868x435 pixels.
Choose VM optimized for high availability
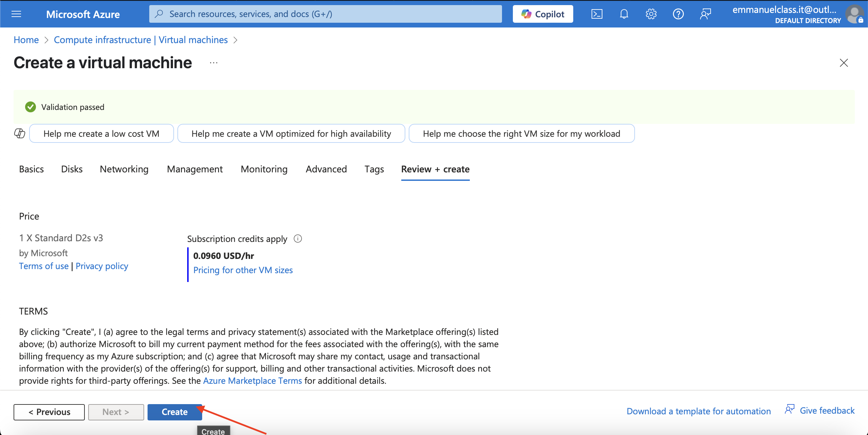click(291, 133)
